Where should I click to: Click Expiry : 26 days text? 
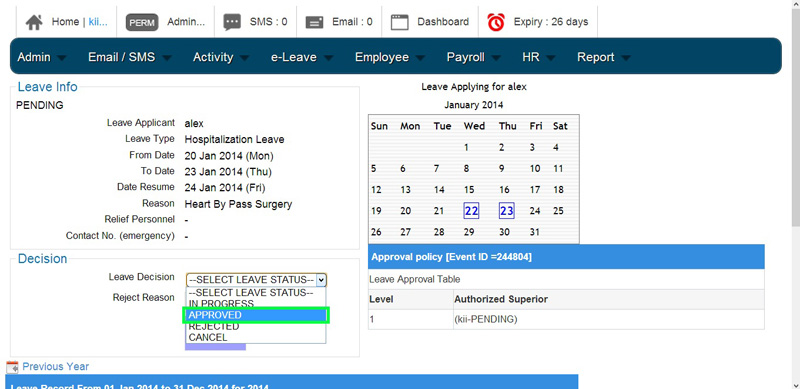pos(551,22)
